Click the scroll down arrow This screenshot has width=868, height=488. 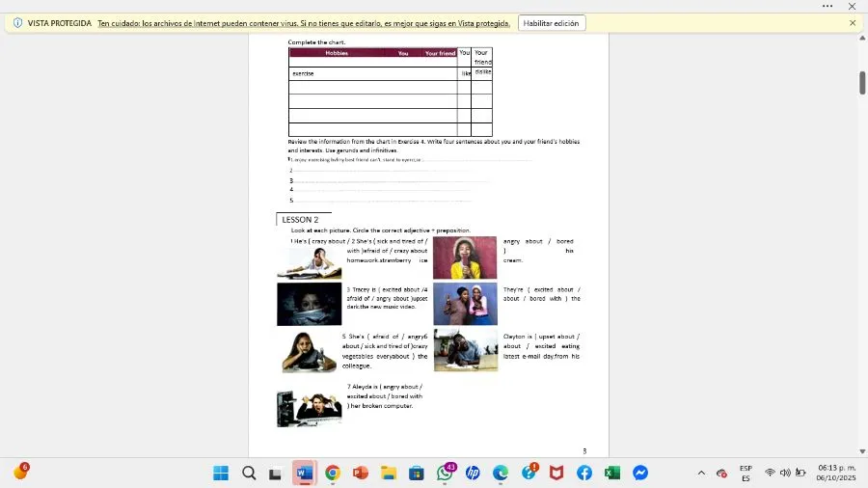862,452
